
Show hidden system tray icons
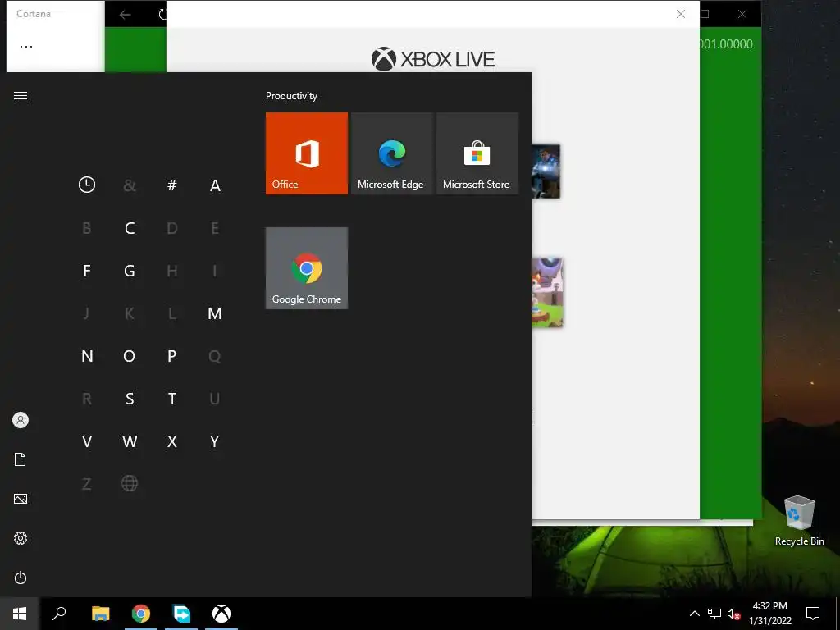pyautogui.click(x=694, y=614)
